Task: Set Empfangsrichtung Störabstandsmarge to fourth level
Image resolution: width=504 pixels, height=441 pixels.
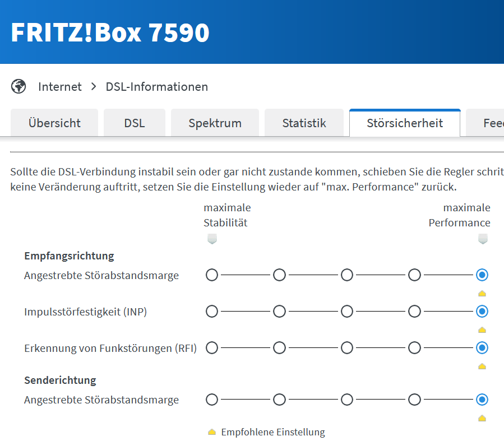Action: [x=414, y=275]
